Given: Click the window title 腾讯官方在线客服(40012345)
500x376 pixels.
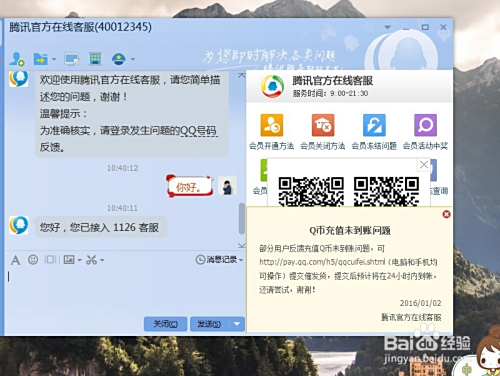Looking at the screenshot, I should click(80, 27).
